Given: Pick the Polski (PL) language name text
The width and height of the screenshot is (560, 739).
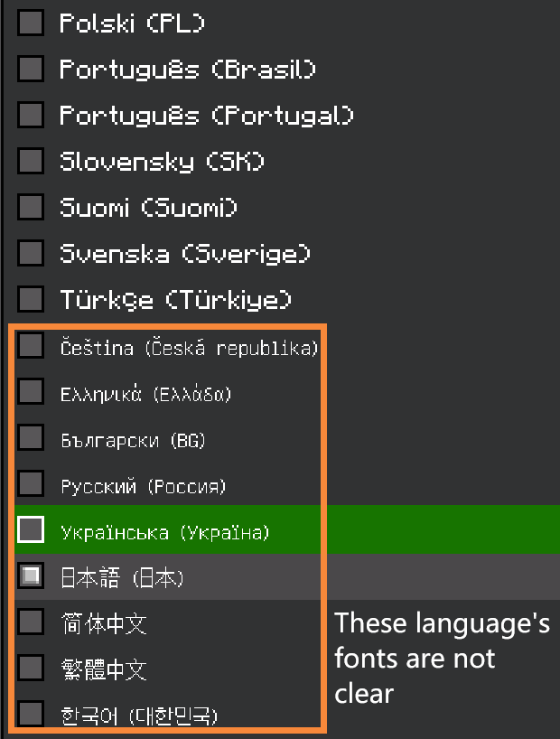Looking at the screenshot, I should 132,23.
